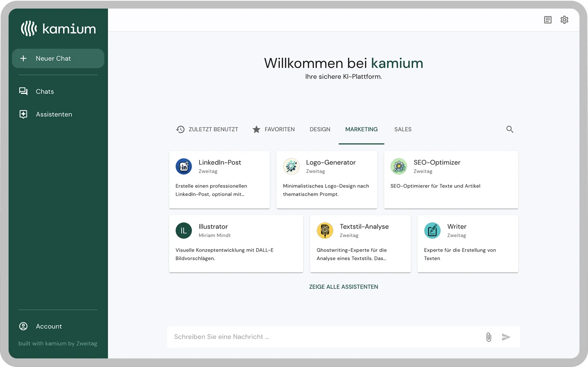Open the notes document icon at top right
588x367 pixels.
pyautogui.click(x=548, y=20)
